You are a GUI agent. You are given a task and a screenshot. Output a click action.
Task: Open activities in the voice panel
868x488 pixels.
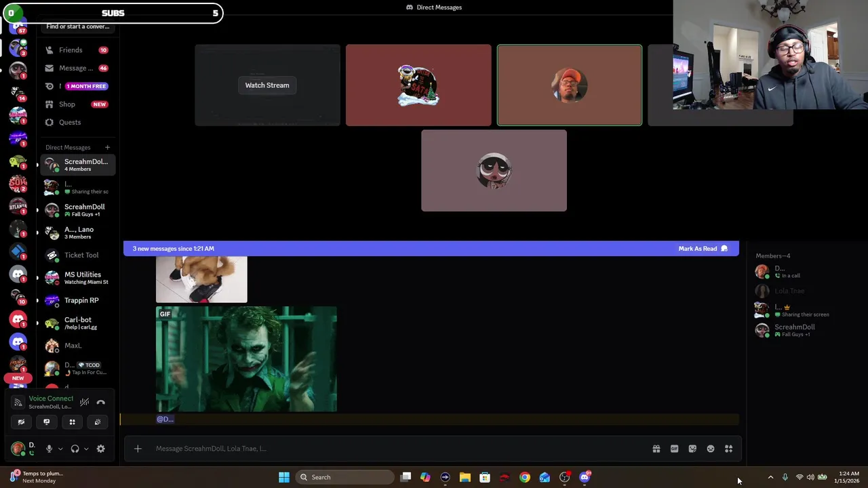(72, 422)
